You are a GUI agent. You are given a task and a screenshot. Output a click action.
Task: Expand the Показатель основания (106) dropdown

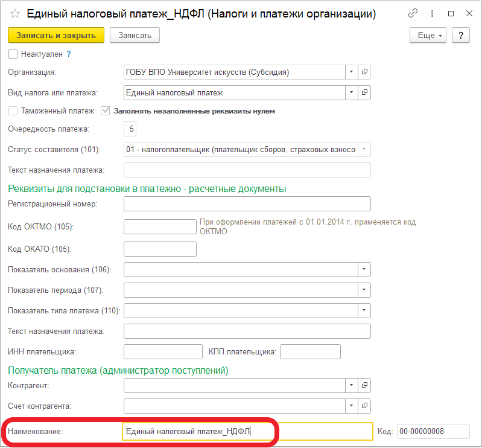[x=364, y=269]
